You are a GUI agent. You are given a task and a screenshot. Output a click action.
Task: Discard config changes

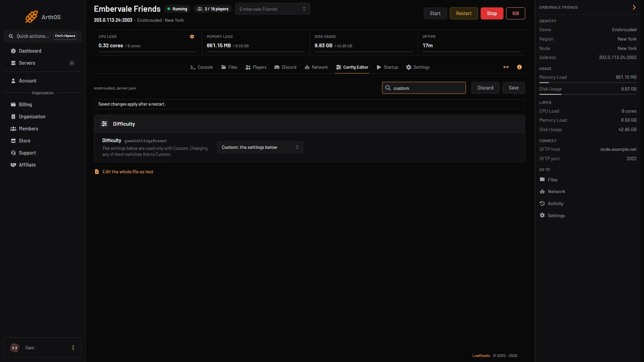(485, 88)
